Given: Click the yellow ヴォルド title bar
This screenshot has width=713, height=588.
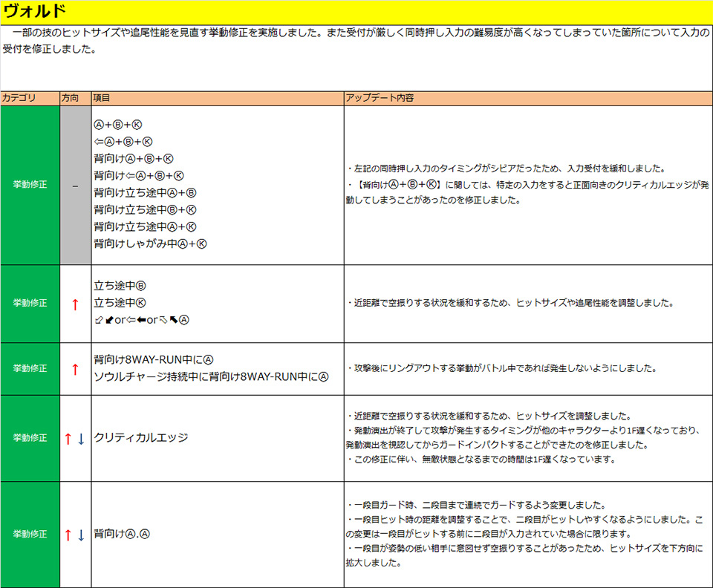Looking at the screenshot, I should pyautogui.click(x=356, y=11).
